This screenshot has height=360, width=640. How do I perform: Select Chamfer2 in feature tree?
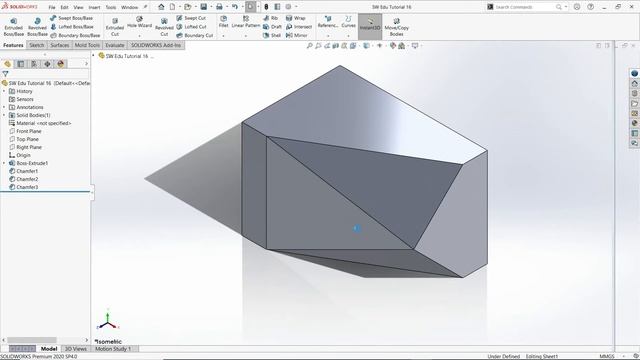tap(24, 179)
